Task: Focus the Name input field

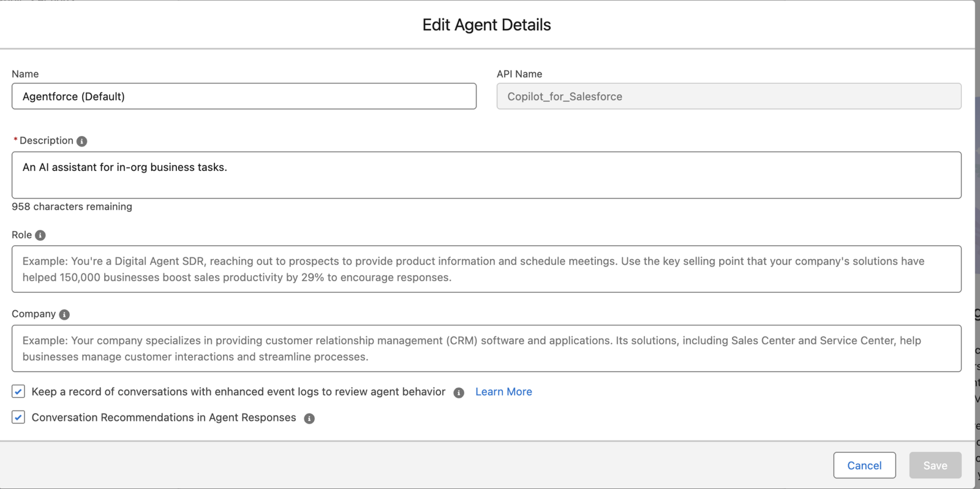Action: [244, 96]
